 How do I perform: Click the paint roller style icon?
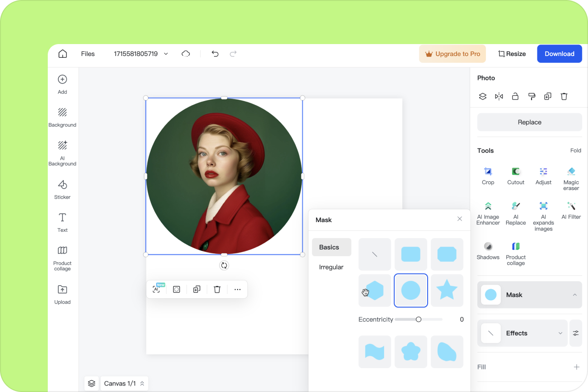tap(531, 96)
